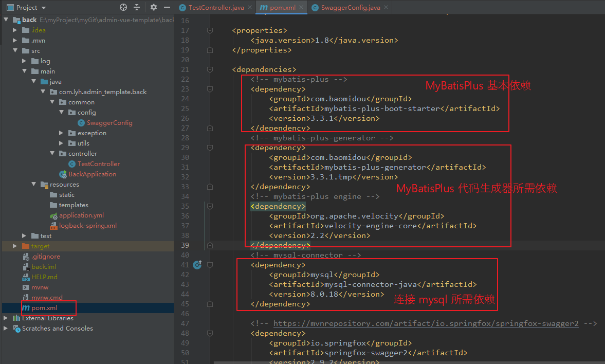Click mybatis-plus-generator artifactId text
This screenshot has height=364, width=605.
(375, 167)
